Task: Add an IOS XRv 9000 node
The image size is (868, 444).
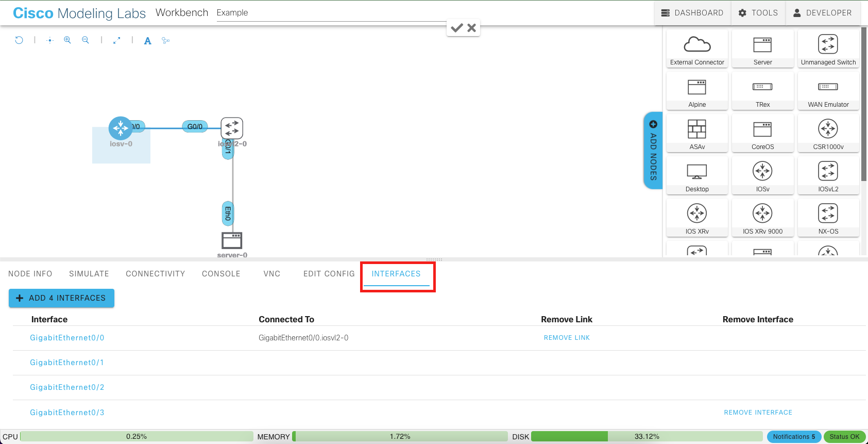Action: (762, 218)
